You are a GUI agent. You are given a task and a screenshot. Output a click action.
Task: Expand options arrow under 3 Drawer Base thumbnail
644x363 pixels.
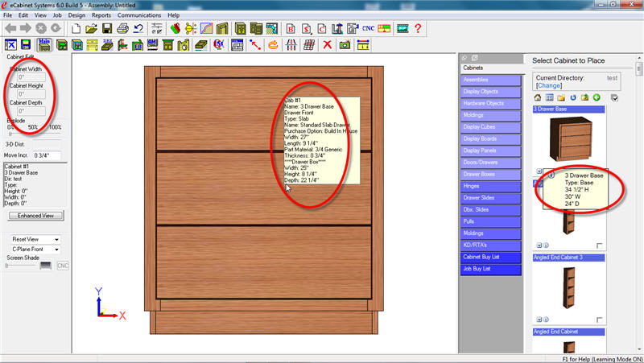(538, 171)
